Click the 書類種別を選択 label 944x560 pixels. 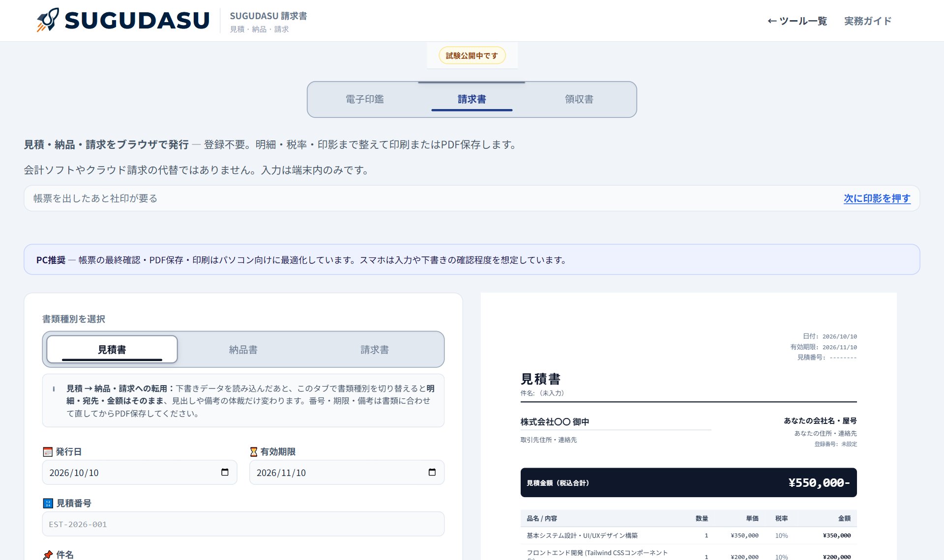coord(74,319)
